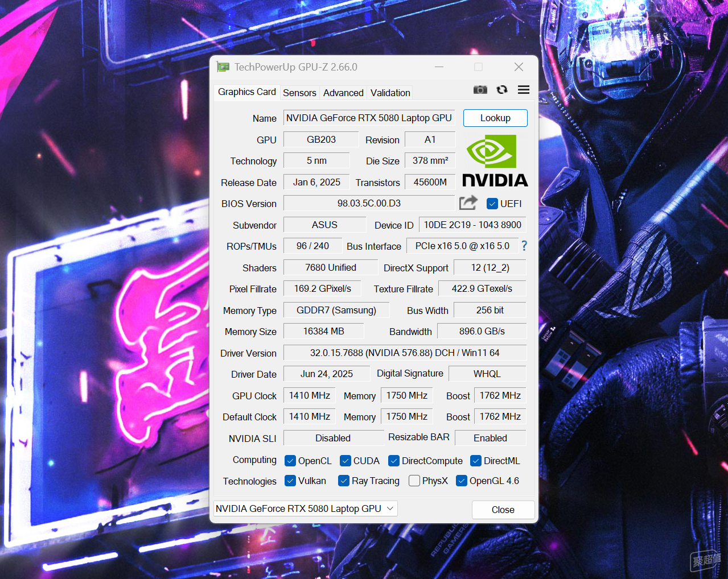Click the GPU Clock 1410 MHz value

point(309,395)
